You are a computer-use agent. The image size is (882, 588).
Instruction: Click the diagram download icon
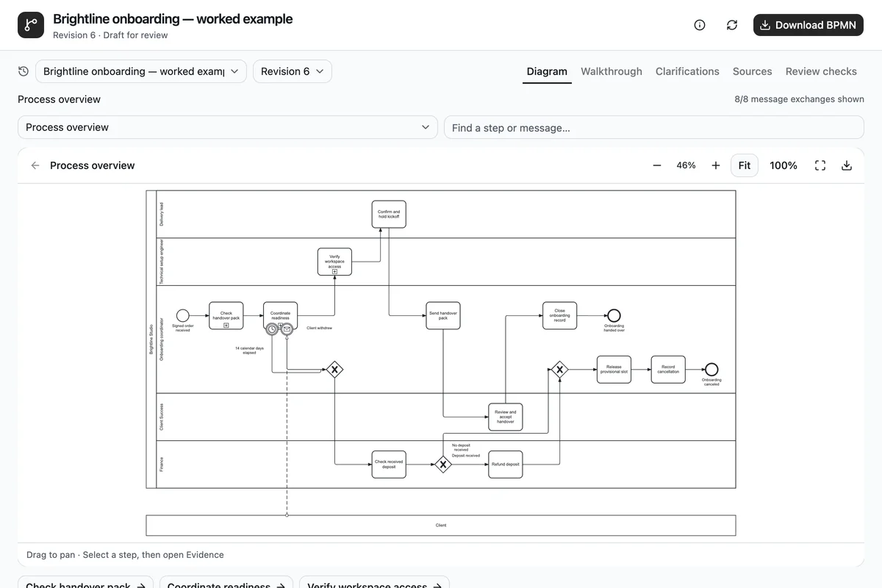[847, 165]
